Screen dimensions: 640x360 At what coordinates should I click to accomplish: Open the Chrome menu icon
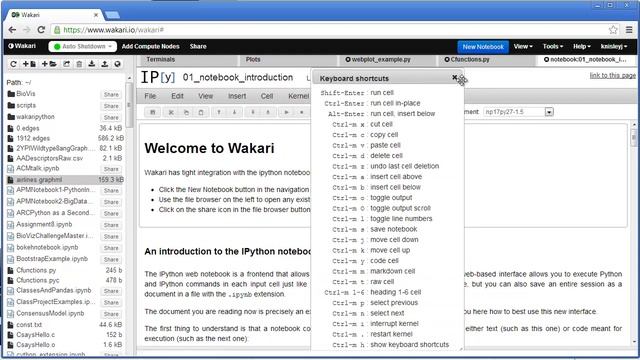629,30
